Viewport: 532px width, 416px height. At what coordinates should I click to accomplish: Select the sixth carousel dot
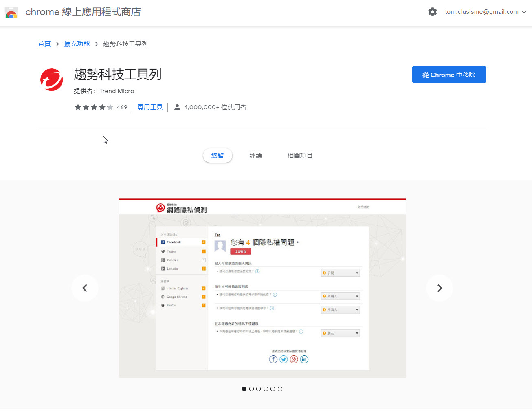(280, 389)
